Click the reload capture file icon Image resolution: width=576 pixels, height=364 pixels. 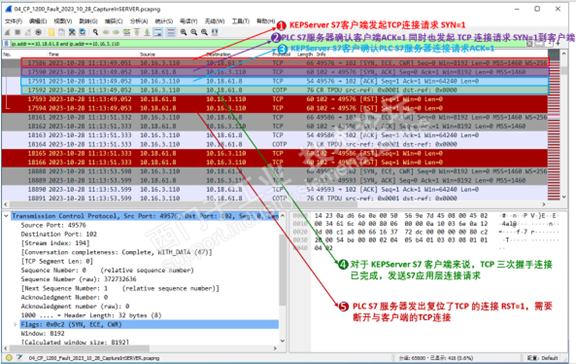(x=83, y=32)
